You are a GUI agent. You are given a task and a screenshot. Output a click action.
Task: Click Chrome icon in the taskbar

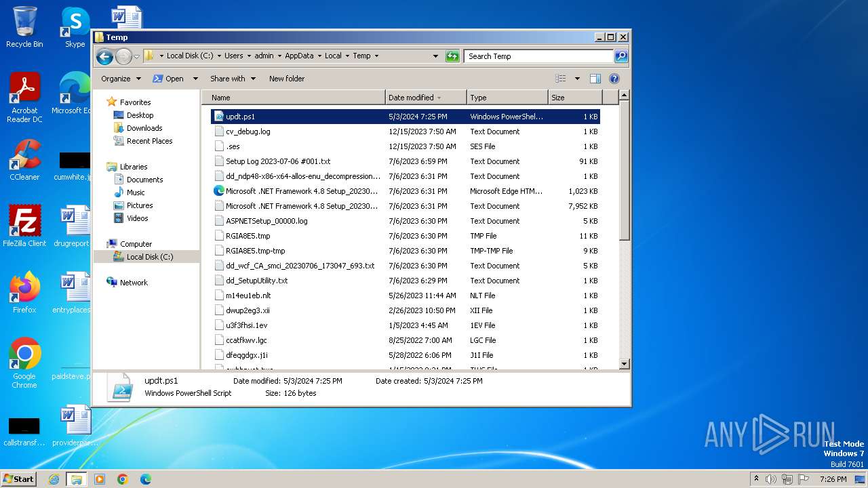click(x=123, y=479)
